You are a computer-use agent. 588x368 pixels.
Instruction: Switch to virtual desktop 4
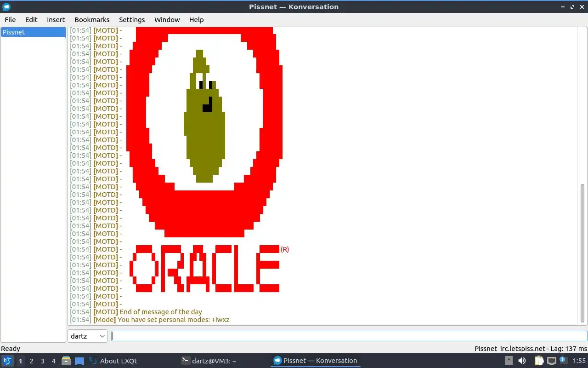click(x=53, y=361)
